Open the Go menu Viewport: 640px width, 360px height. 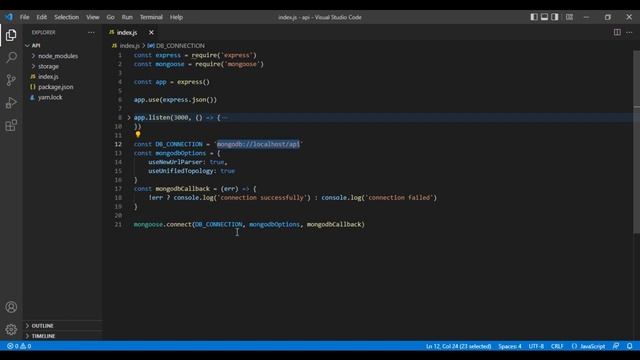coord(111,17)
